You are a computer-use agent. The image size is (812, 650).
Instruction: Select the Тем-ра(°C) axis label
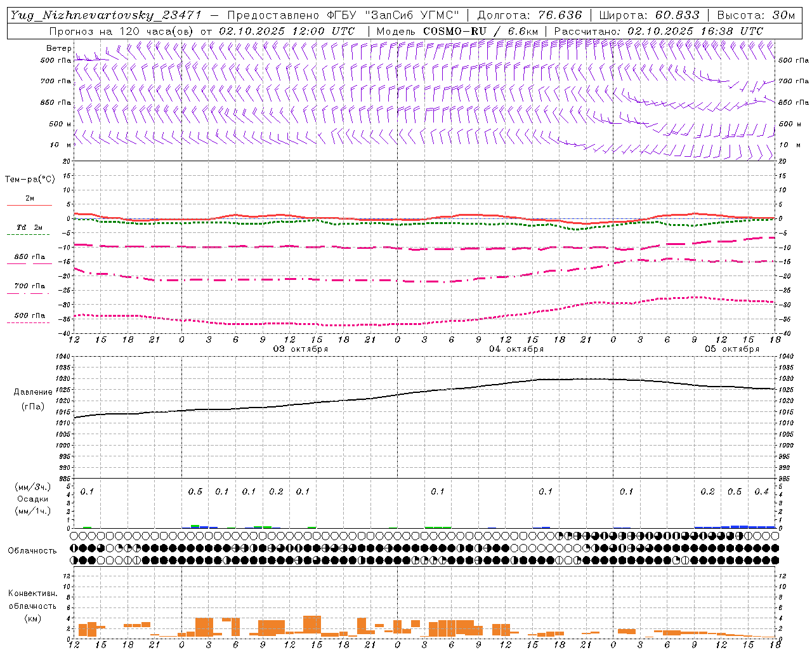point(30,180)
